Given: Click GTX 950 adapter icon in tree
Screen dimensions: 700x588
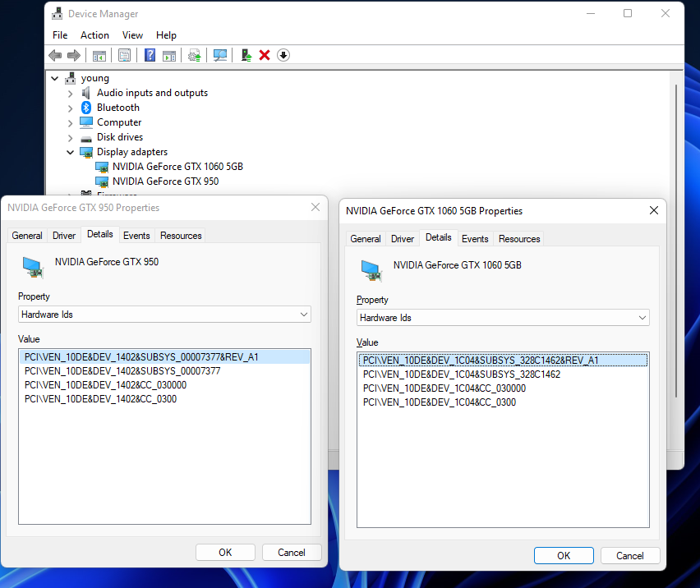Looking at the screenshot, I should click(102, 182).
